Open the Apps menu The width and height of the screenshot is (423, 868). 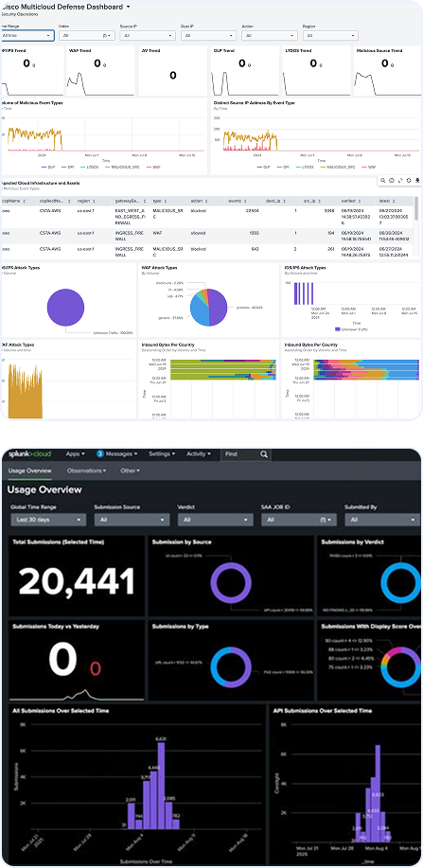coord(76,454)
